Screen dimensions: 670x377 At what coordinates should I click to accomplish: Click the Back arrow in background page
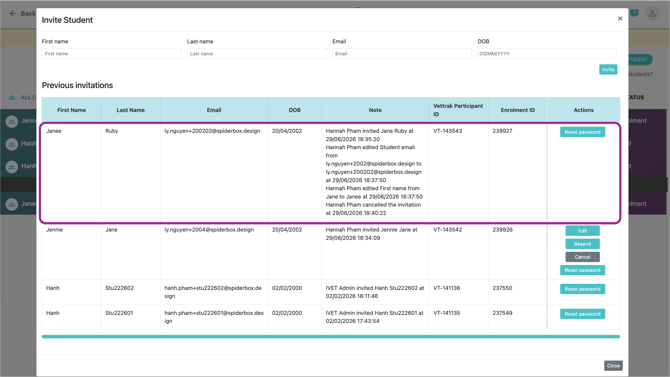[13, 13]
